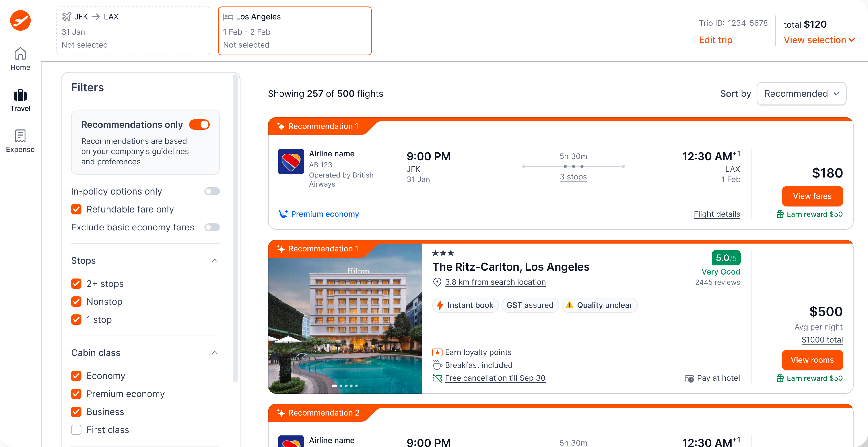Click the Instant book lightning icon
Viewport: 868px width, 447px height.
[440, 305]
